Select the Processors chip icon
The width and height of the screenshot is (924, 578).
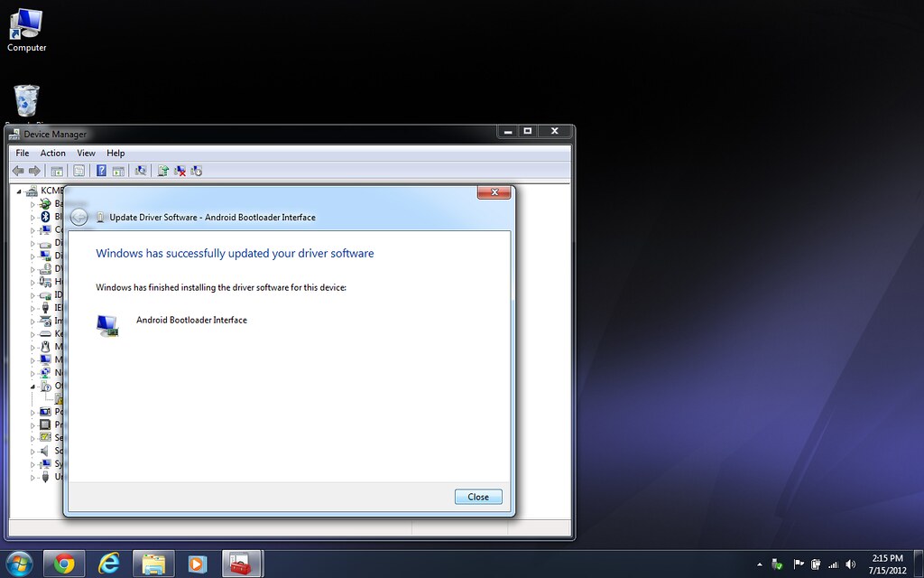pos(45,424)
